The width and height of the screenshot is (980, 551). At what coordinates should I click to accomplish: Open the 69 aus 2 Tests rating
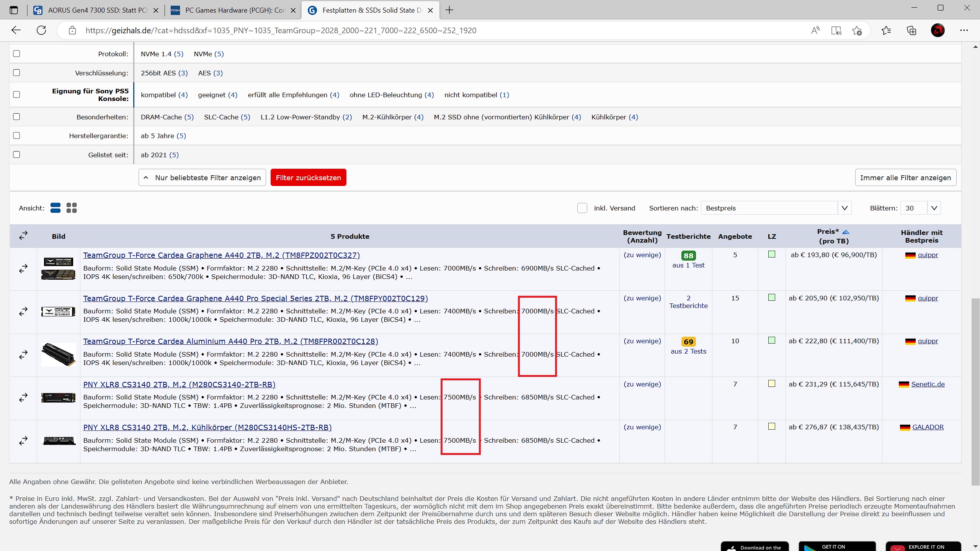(688, 346)
